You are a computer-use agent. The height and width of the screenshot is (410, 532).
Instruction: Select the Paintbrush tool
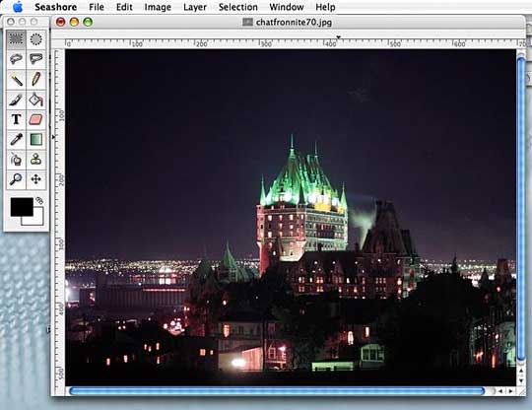(16, 100)
